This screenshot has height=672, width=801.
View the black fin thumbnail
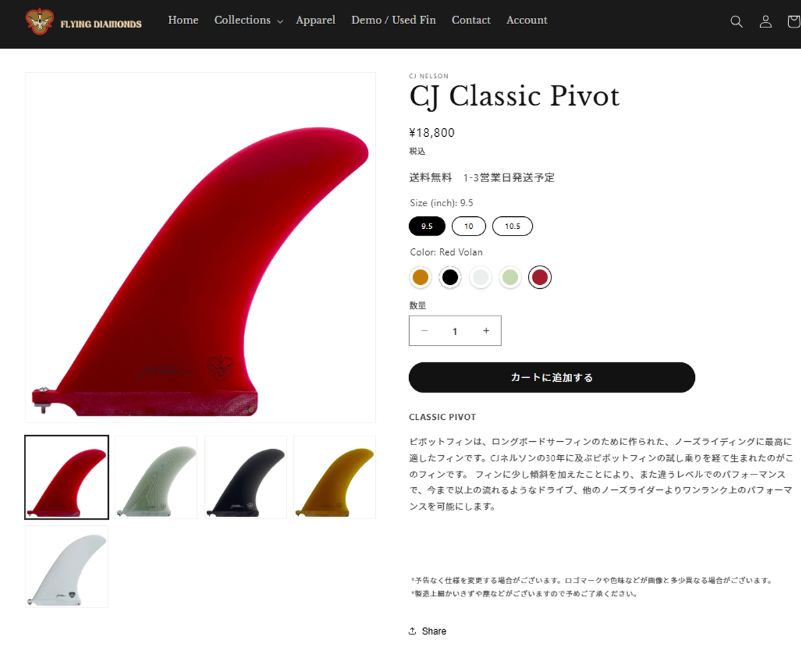coord(245,477)
